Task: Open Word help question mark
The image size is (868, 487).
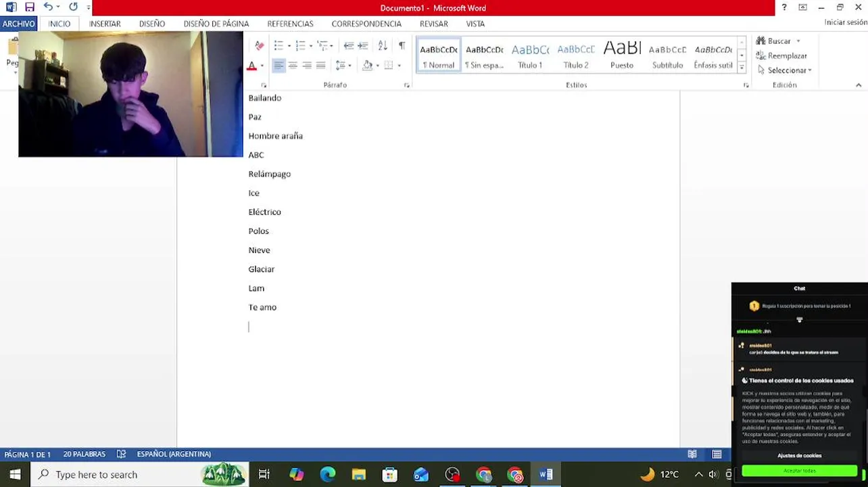Action: point(784,7)
